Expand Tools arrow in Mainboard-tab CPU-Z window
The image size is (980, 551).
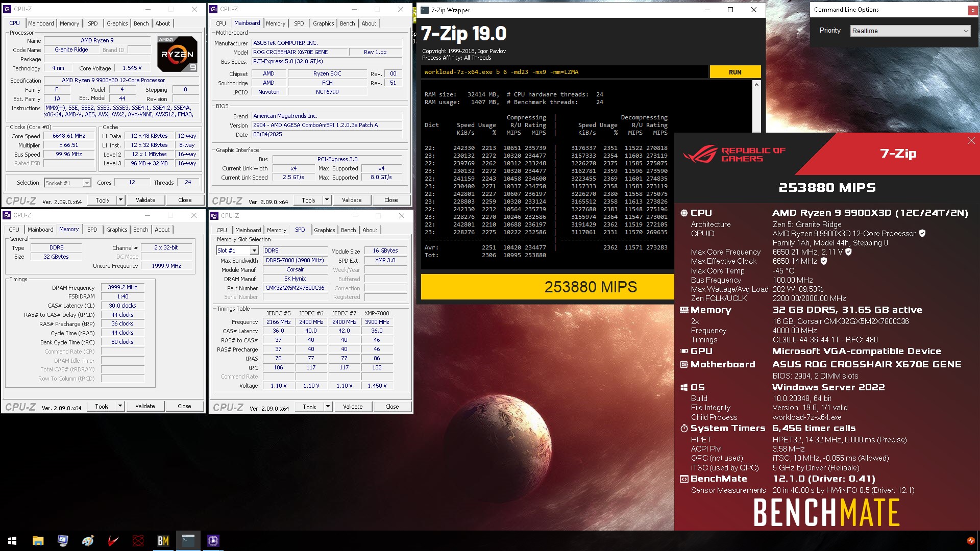click(327, 200)
